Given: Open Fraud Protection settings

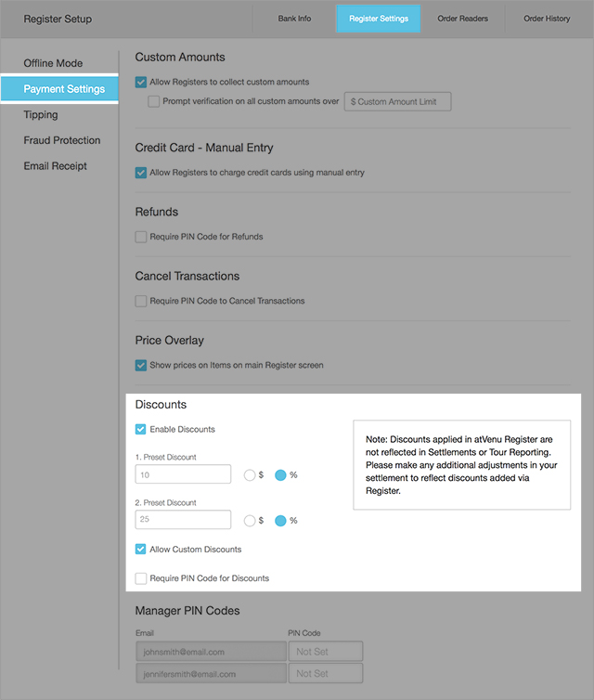Looking at the screenshot, I should click(x=62, y=140).
